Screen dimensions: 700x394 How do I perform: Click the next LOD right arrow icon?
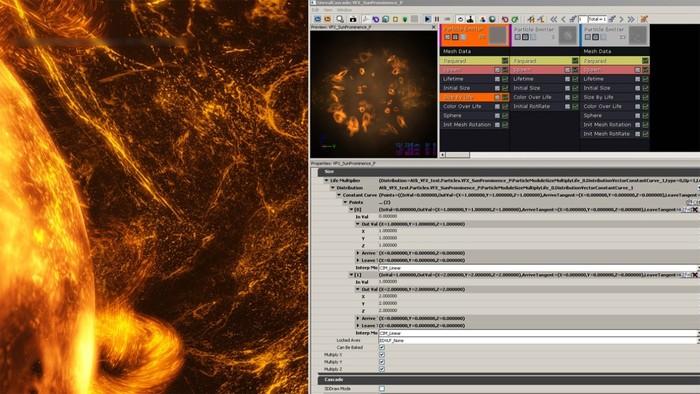click(x=621, y=19)
